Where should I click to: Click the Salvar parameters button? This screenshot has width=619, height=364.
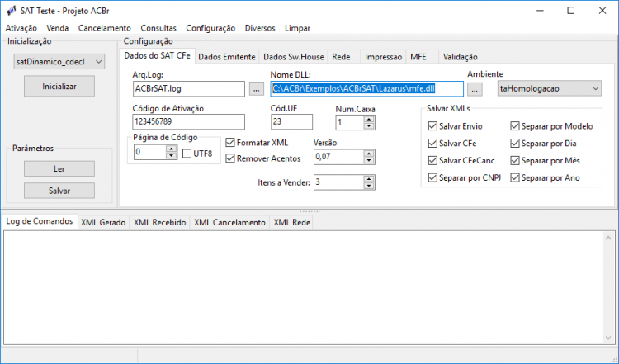[x=59, y=191]
